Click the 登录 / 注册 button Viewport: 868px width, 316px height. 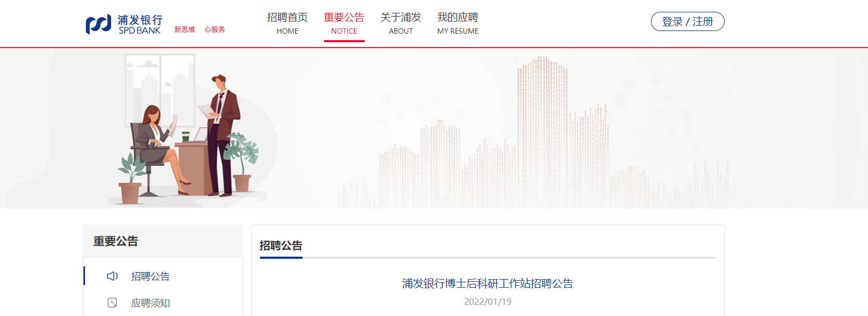[687, 21]
